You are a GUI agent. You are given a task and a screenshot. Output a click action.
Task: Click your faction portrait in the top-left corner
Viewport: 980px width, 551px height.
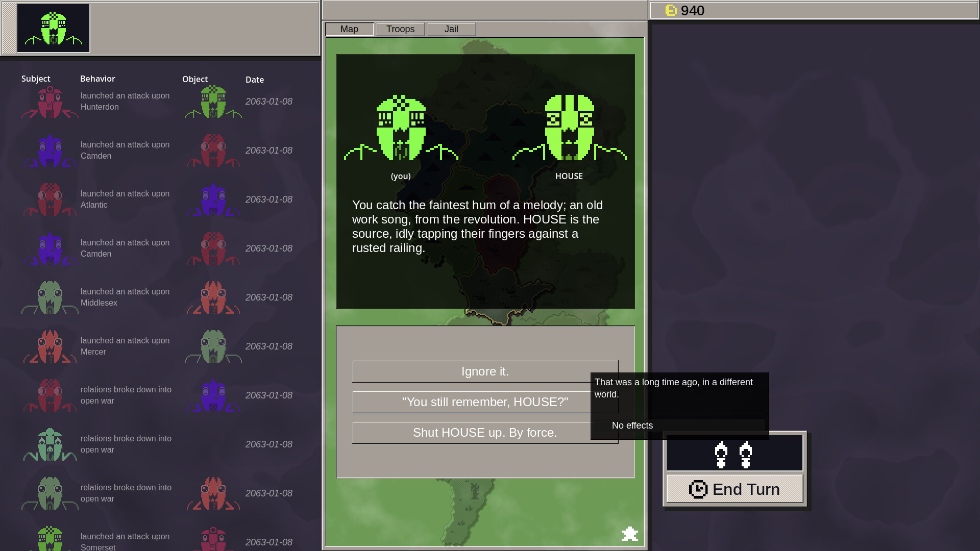click(53, 28)
